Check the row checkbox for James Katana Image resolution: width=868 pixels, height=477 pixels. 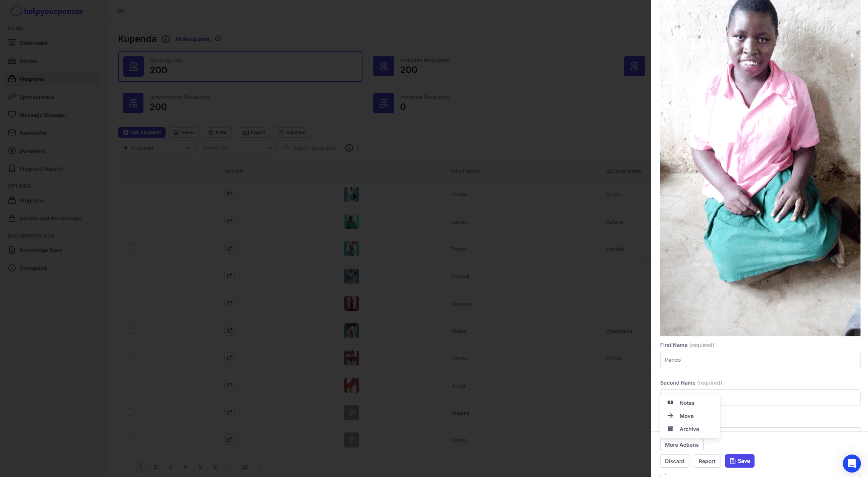(x=131, y=221)
